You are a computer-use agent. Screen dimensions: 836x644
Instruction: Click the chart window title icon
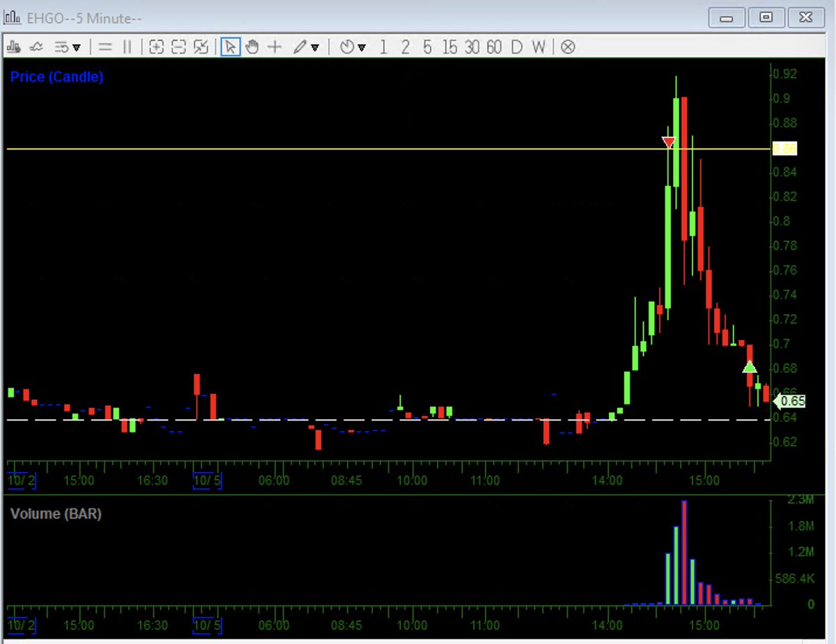coord(13,17)
